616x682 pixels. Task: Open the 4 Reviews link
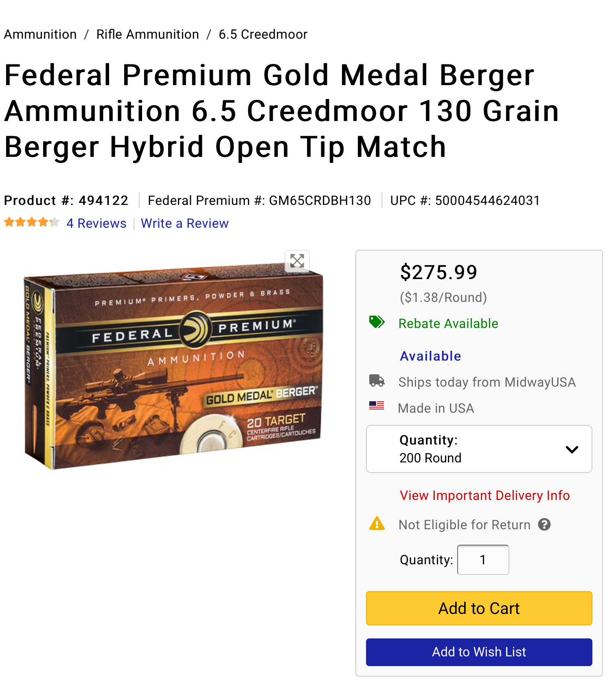point(96,223)
